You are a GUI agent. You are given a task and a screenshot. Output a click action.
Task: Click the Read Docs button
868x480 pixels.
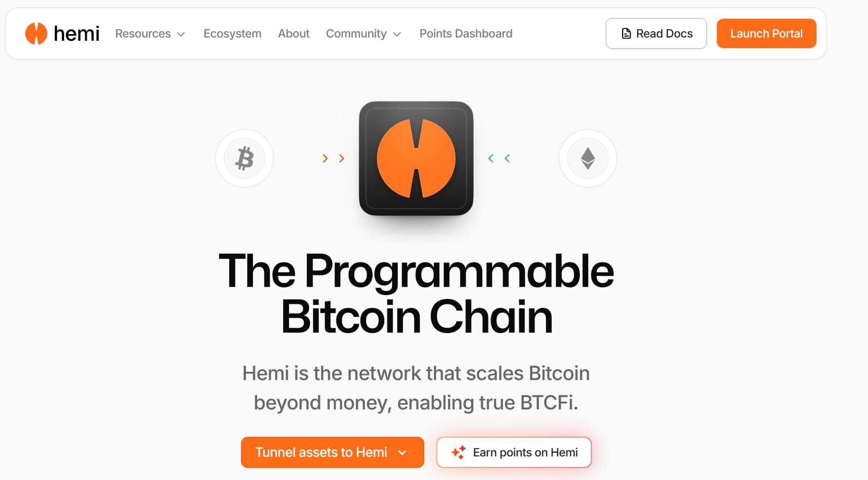(x=656, y=33)
